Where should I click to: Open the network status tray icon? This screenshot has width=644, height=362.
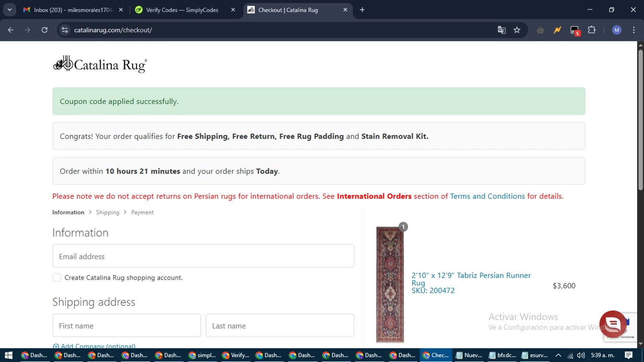(x=570, y=355)
